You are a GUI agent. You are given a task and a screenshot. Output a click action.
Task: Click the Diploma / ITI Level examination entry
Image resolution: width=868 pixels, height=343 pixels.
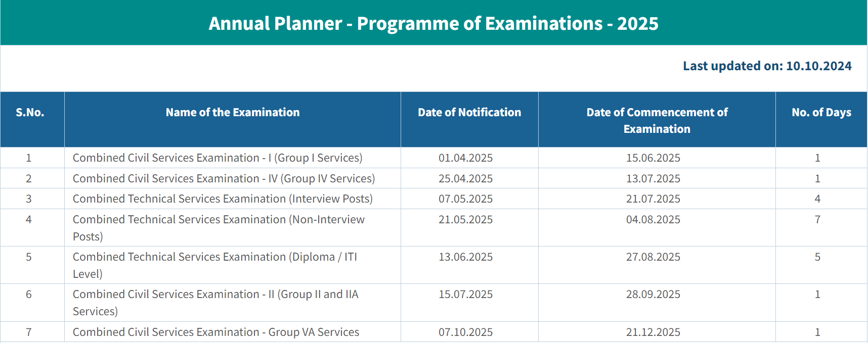pos(215,265)
